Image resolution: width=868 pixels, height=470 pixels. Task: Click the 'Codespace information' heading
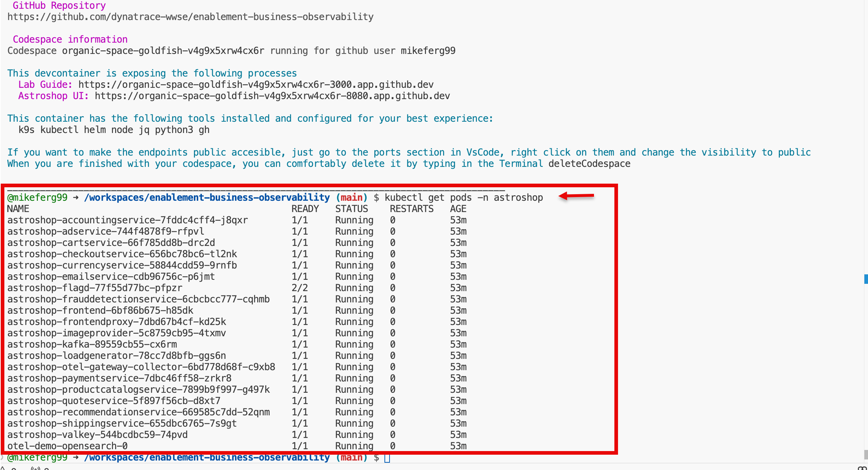(70, 39)
